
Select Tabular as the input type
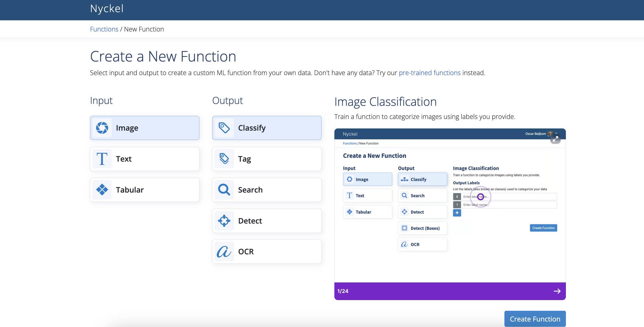[145, 190]
